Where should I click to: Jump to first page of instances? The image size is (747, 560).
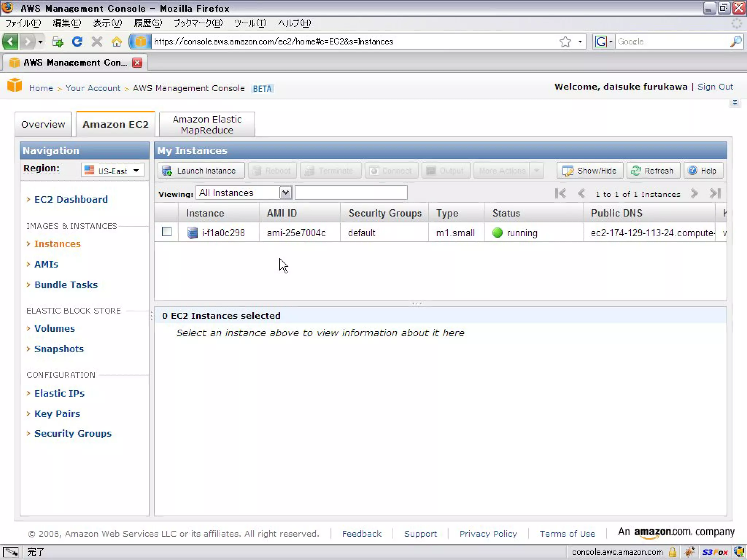561,194
